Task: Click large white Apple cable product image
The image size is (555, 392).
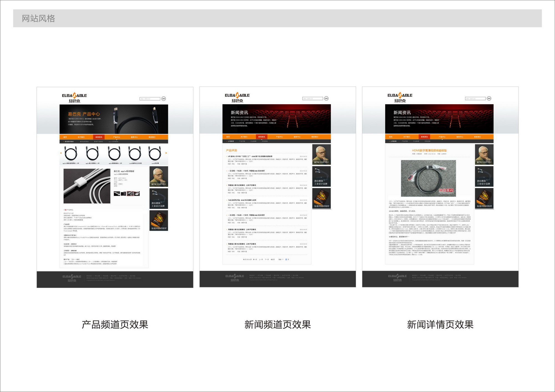Action: 87,186
